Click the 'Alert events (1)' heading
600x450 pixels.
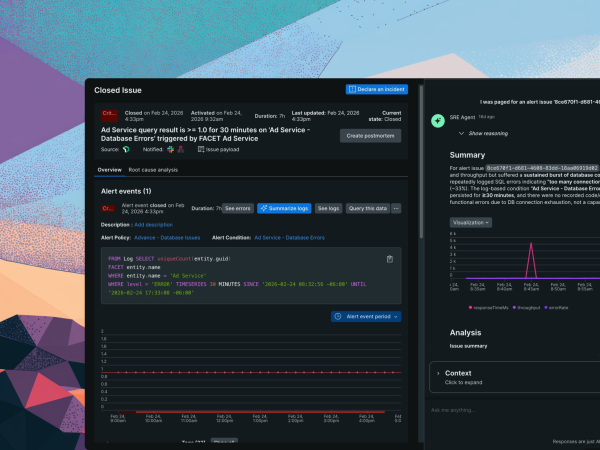[126, 191]
